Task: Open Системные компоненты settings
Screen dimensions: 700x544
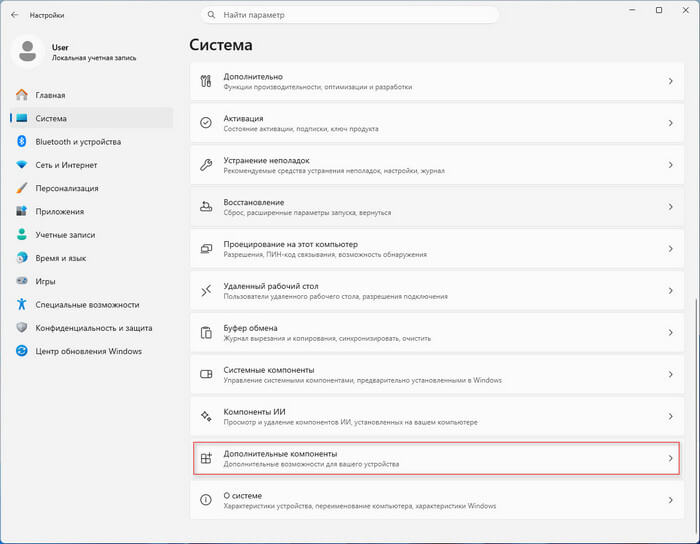Action: tap(437, 374)
